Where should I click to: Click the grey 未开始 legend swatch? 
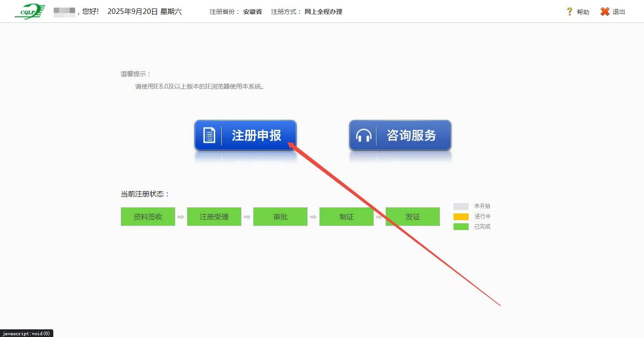coord(461,206)
